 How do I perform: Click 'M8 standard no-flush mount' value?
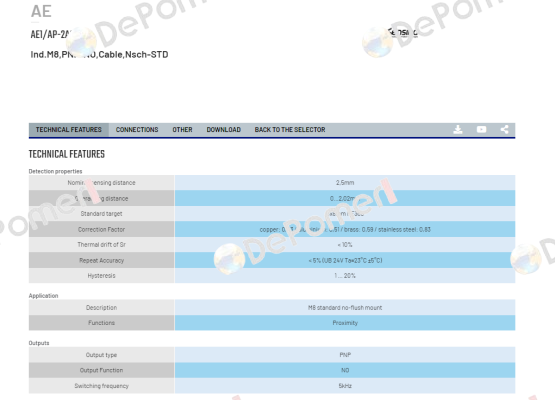[345, 308]
